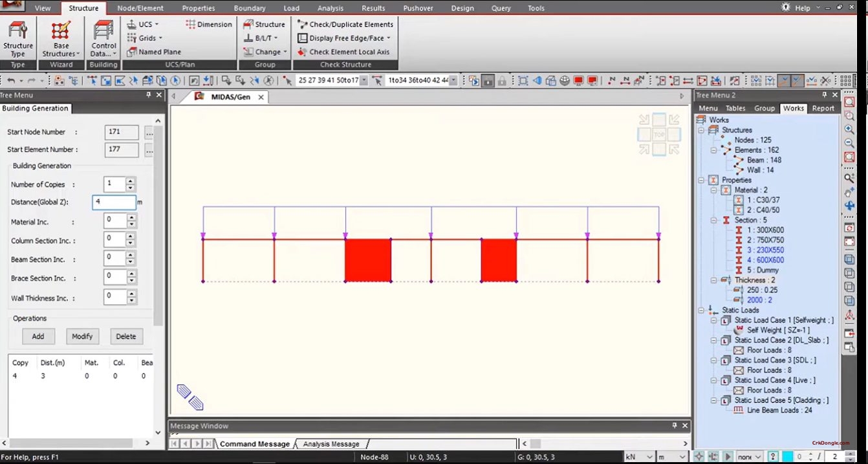Open the Analysis ribbon tab
Screen dimensions: 868x464
click(x=330, y=8)
